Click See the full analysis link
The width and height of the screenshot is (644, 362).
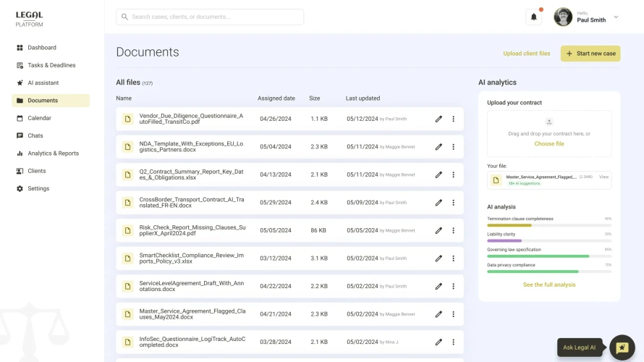549,285
